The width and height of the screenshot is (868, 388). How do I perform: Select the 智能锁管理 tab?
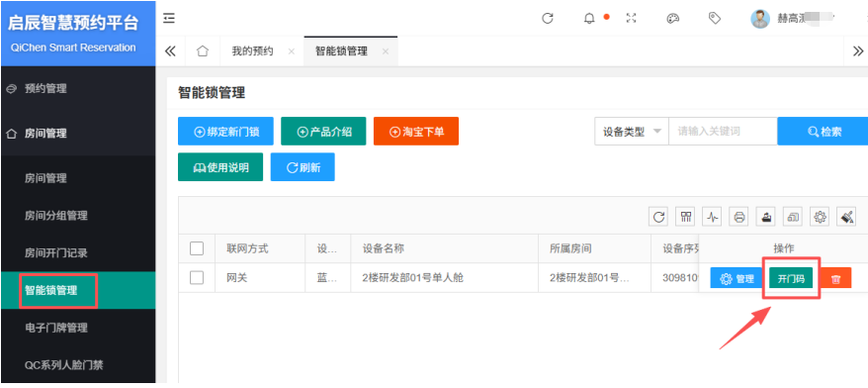(341, 51)
